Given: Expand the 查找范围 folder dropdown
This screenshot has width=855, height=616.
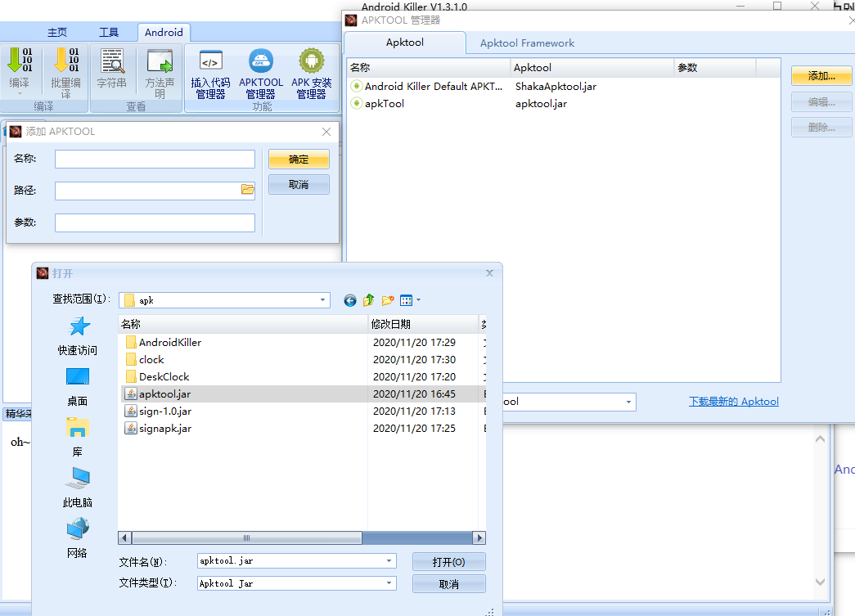Looking at the screenshot, I should coord(323,300).
